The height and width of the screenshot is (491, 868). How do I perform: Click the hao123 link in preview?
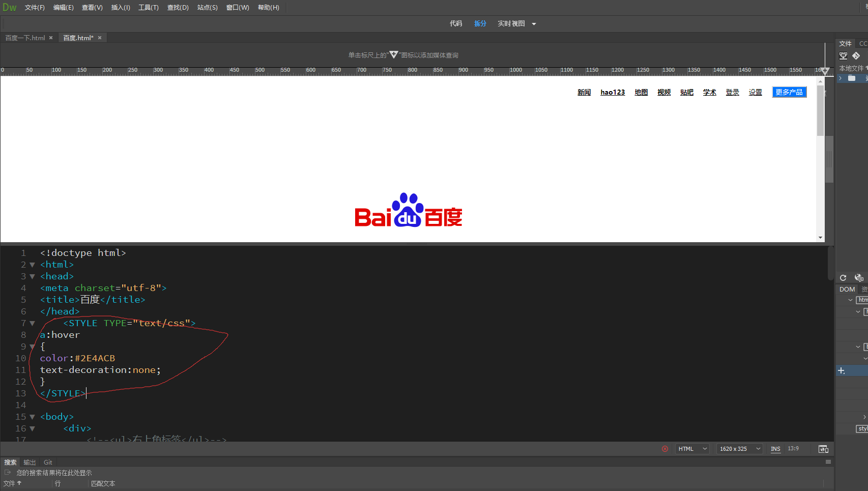pyautogui.click(x=613, y=92)
